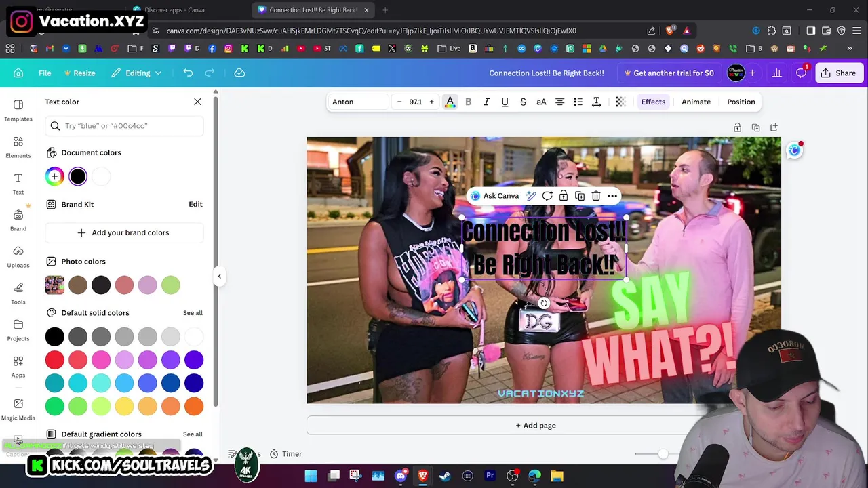
Task: Select the red default solid color
Action: tap(55, 360)
